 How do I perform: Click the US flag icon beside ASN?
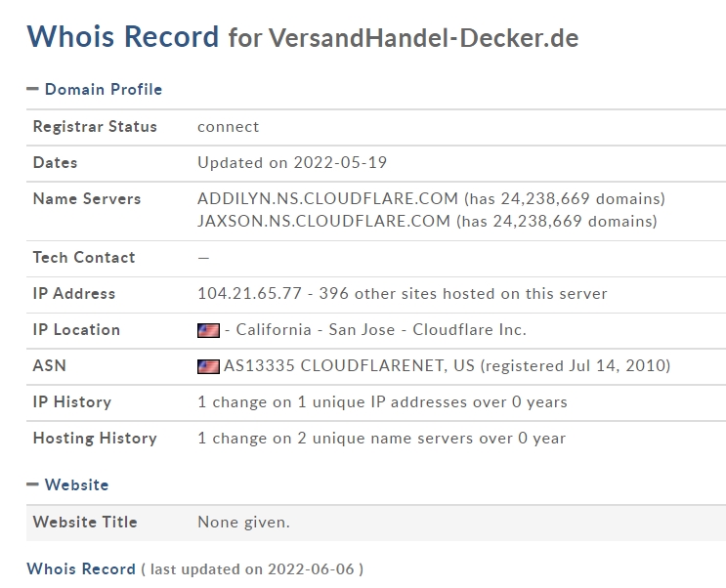tap(208, 366)
